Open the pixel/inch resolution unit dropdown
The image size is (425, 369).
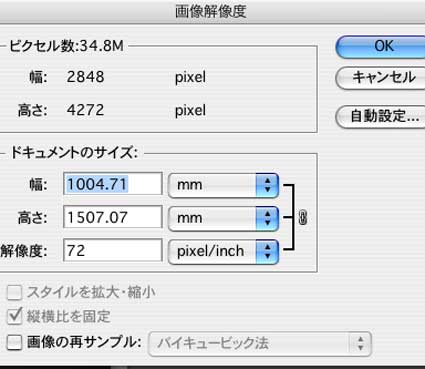[223, 251]
